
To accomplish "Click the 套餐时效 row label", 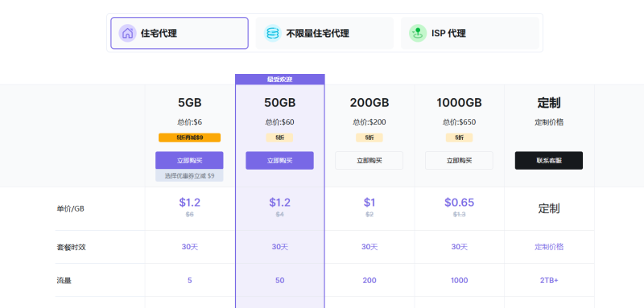I will pos(71,248).
